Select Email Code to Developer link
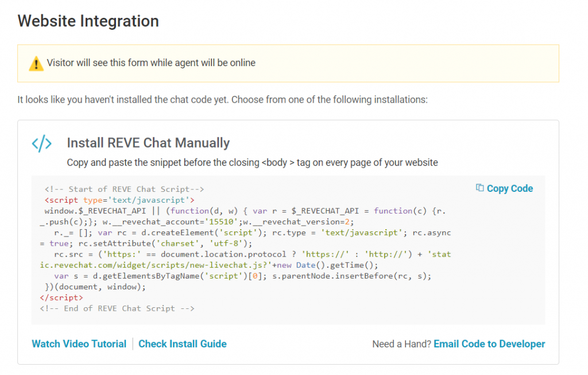Viewport: 588px width, 375px height. [489, 344]
